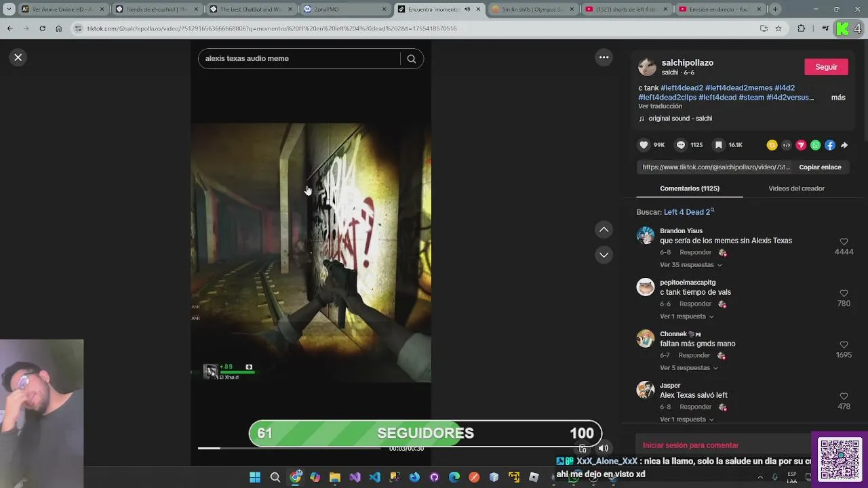This screenshot has height=488, width=868.
Task: Like Jasper comment heart
Action: pyautogui.click(x=844, y=396)
